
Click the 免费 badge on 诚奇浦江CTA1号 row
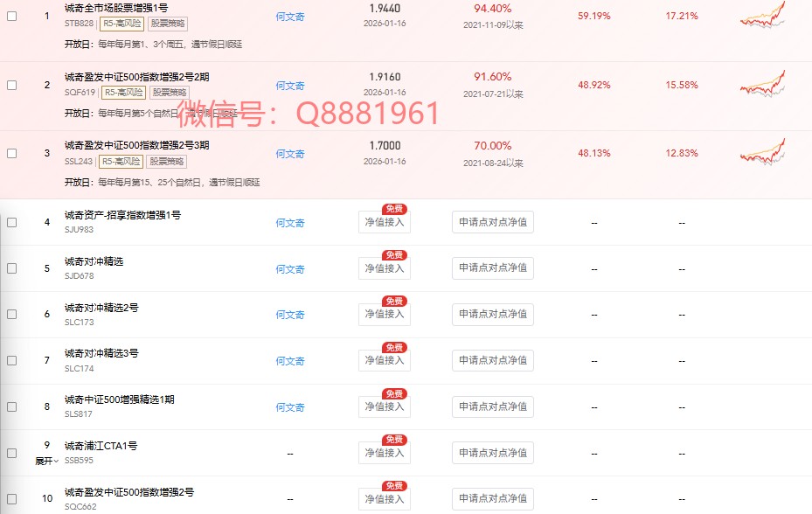pyautogui.click(x=394, y=441)
